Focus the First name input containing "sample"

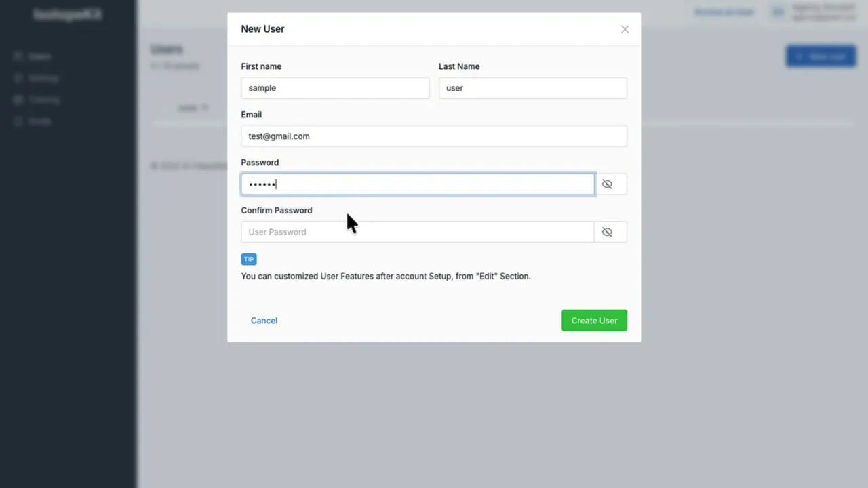click(x=335, y=88)
